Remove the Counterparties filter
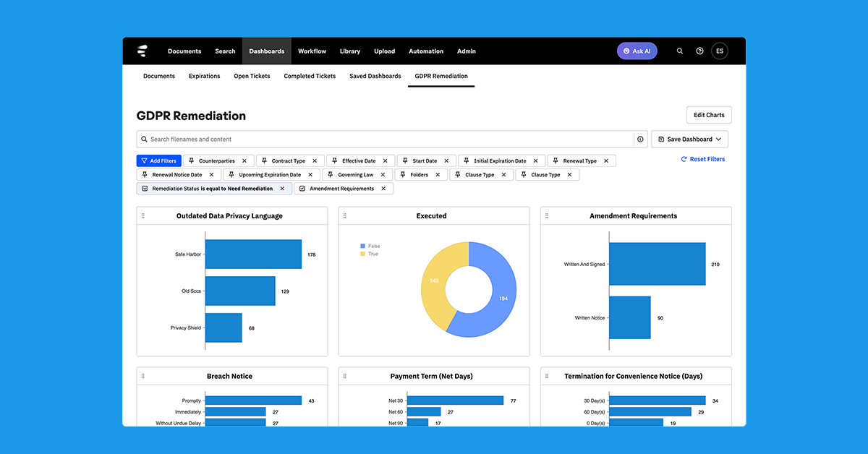868x454 pixels. click(x=245, y=160)
